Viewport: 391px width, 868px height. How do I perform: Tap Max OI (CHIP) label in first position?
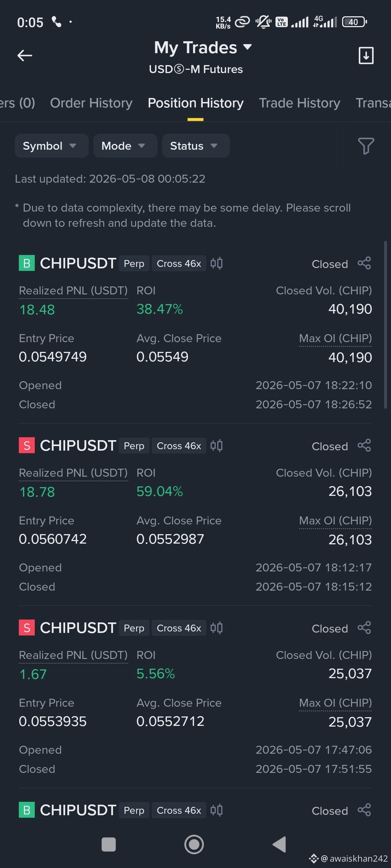(335, 338)
